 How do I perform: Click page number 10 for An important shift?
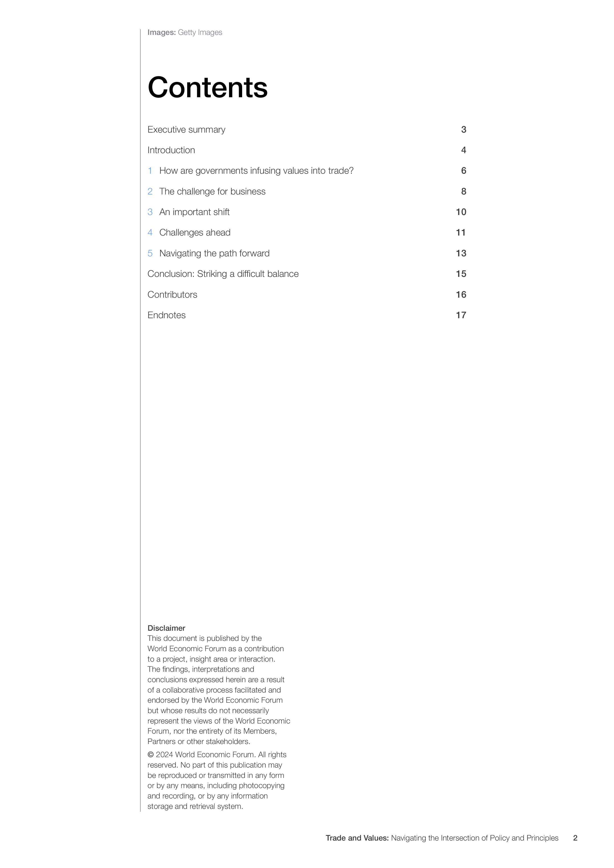click(461, 212)
